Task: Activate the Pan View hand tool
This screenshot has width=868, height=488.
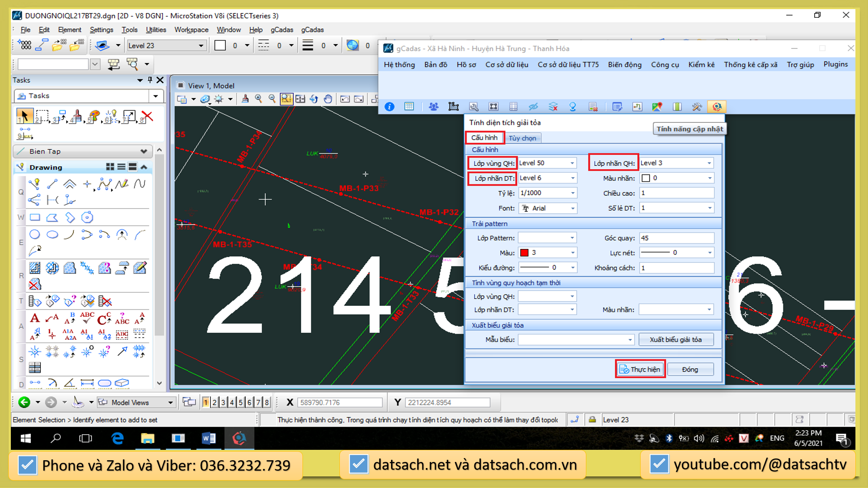Action: click(x=328, y=99)
